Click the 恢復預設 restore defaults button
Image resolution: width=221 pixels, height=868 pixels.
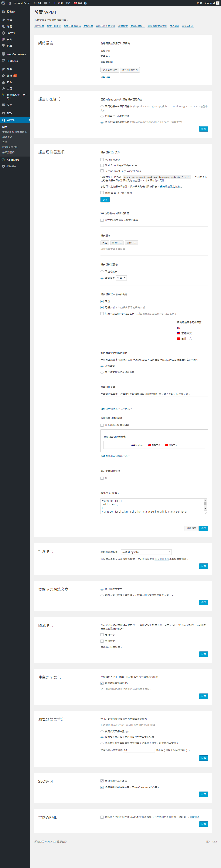pos(191,528)
